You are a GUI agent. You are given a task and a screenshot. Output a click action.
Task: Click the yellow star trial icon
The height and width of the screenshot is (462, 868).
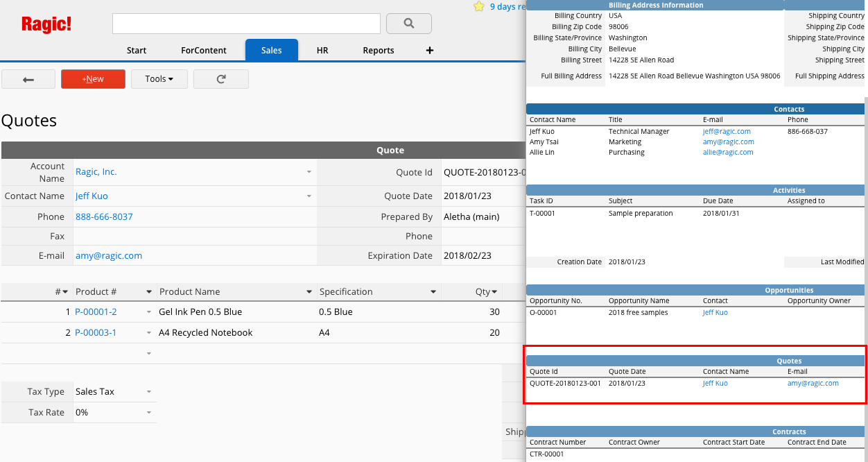[x=478, y=6]
